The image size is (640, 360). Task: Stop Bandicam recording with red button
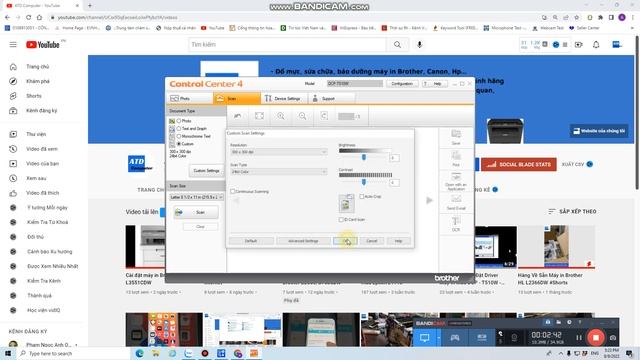tap(596, 338)
